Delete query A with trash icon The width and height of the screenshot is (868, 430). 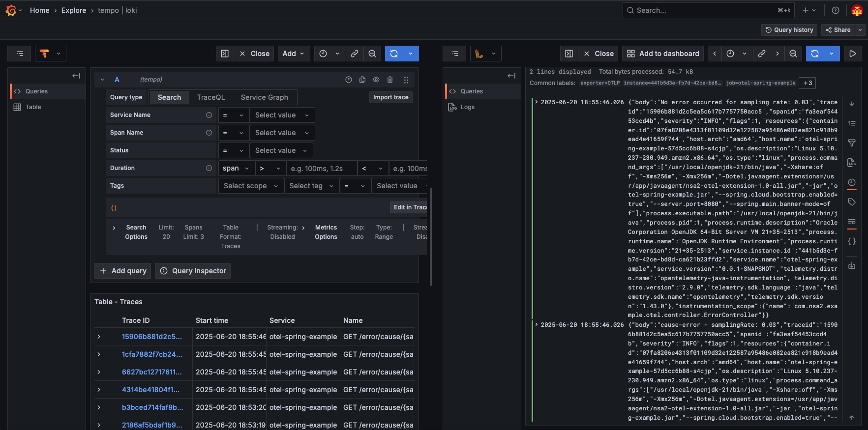pos(390,80)
